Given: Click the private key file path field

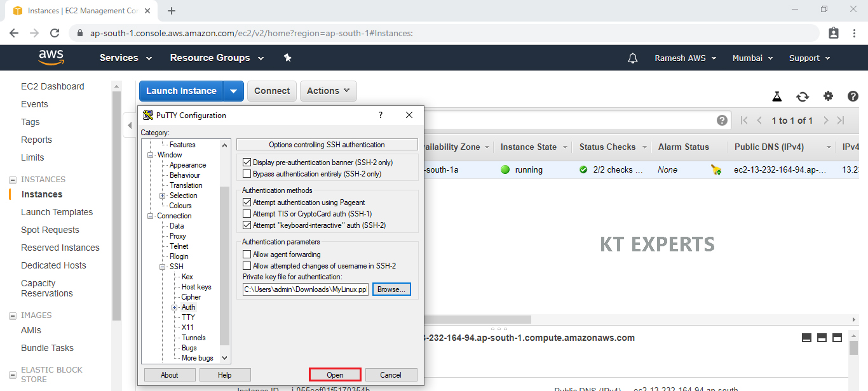Looking at the screenshot, I should [x=306, y=289].
